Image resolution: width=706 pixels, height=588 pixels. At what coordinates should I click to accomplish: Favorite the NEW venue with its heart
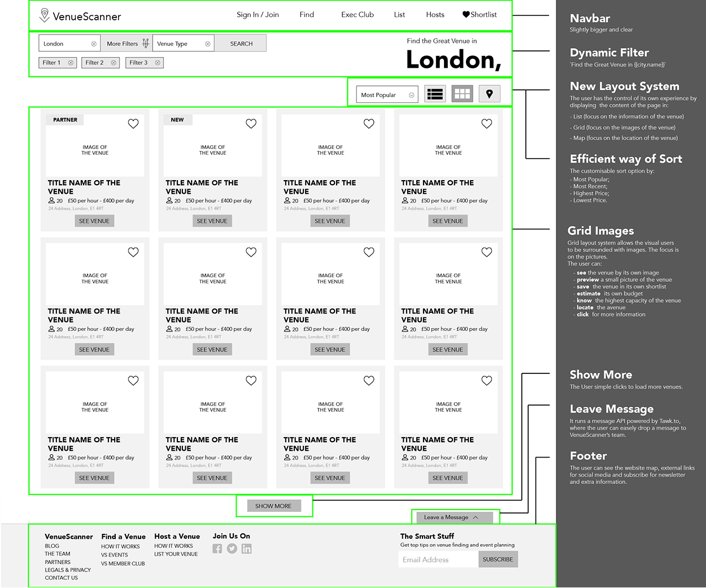coord(251,124)
